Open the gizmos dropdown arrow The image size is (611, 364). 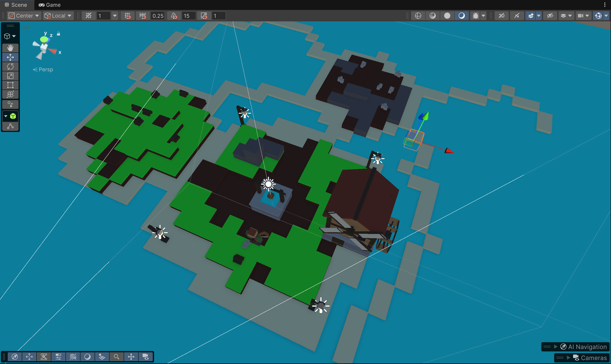pos(606,16)
